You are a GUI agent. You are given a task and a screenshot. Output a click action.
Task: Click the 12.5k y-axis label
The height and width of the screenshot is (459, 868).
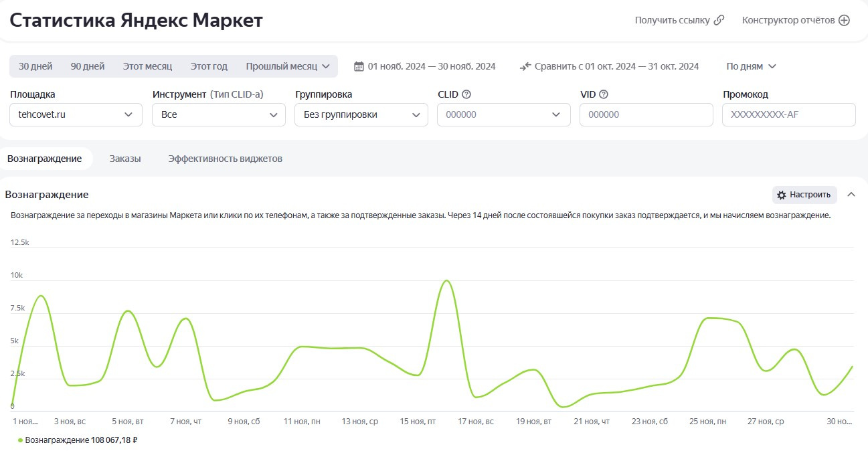[x=20, y=242]
